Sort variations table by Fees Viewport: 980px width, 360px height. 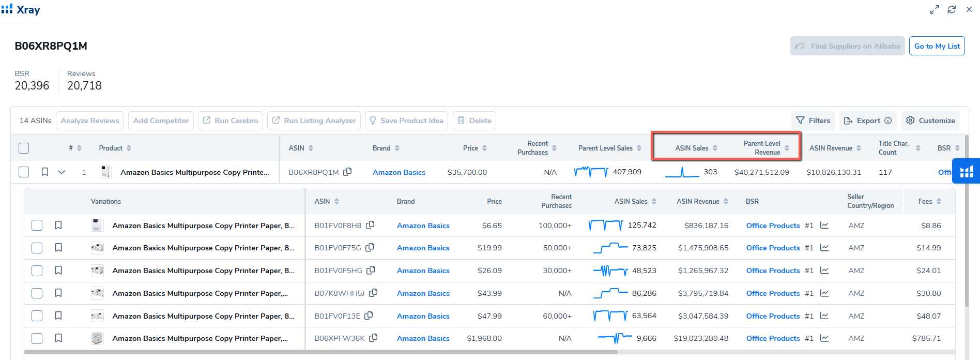coord(939,201)
